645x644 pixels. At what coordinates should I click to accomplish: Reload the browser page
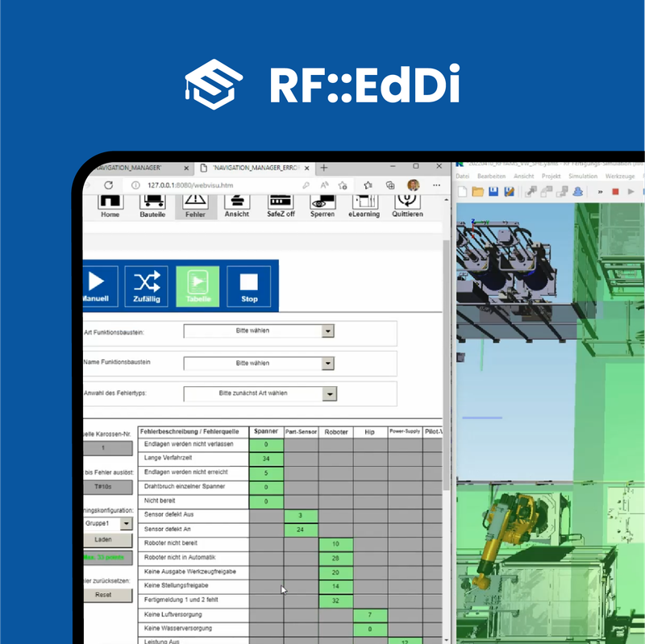pos(109,185)
